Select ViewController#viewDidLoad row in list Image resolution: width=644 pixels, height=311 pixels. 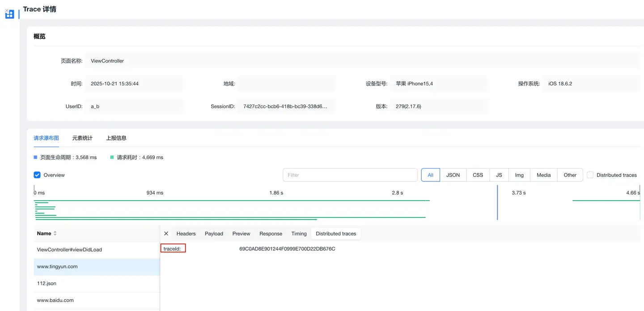pyautogui.click(x=69, y=250)
